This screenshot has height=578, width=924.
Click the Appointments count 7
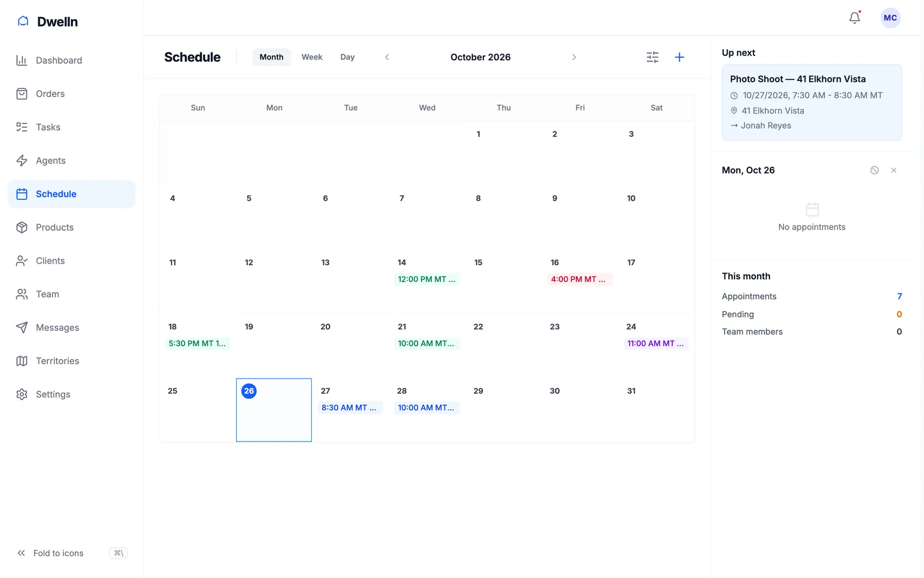click(x=899, y=297)
